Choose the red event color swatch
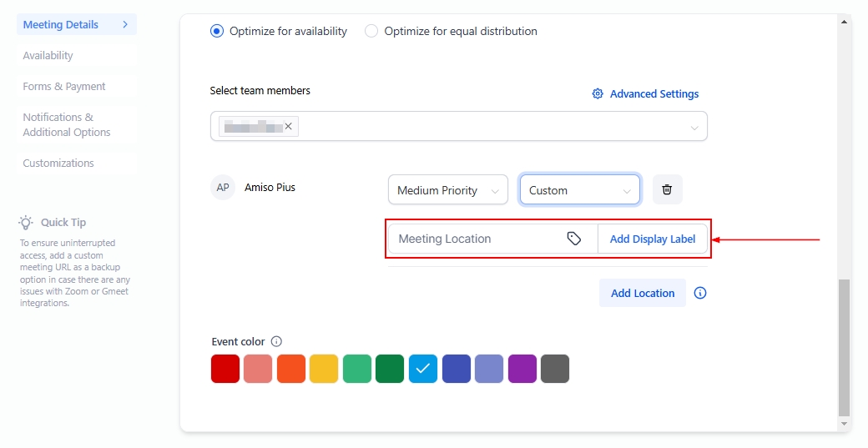Viewport: 868px width, 448px height. click(x=225, y=369)
